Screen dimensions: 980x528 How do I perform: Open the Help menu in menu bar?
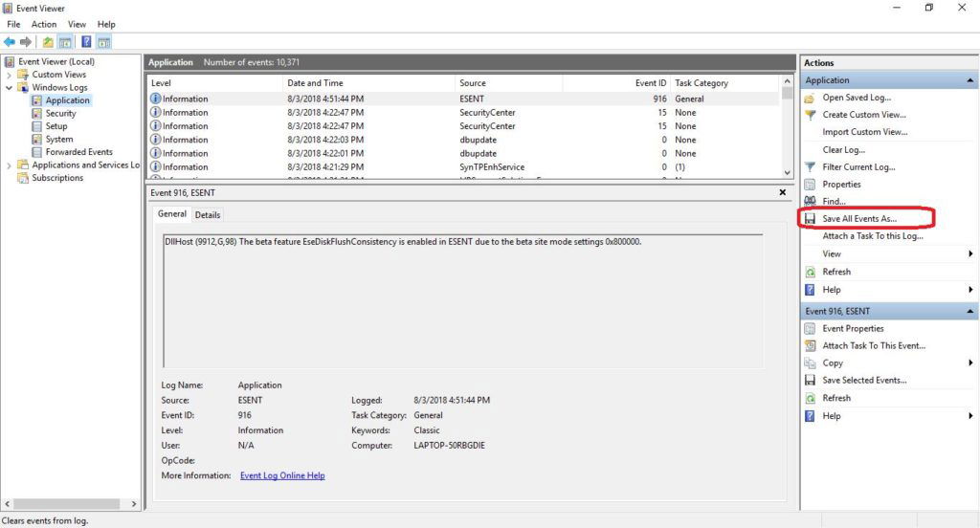click(106, 24)
